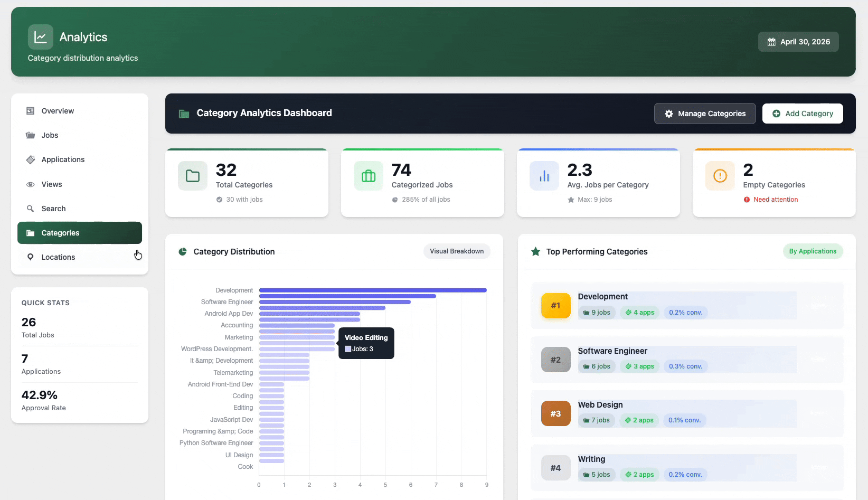This screenshot has width=868, height=500.
Task: Click the bar chart icon on Avg. Jobs card
Action: coord(544,176)
